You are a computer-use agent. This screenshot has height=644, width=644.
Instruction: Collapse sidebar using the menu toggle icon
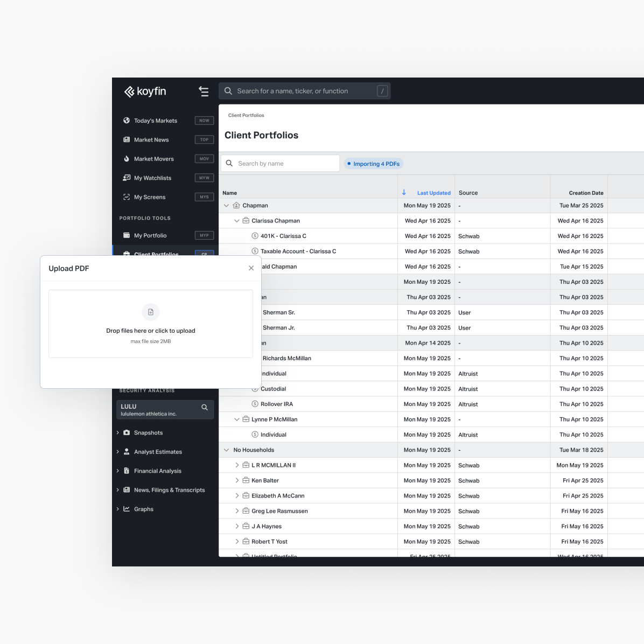pyautogui.click(x=204, y=92)
